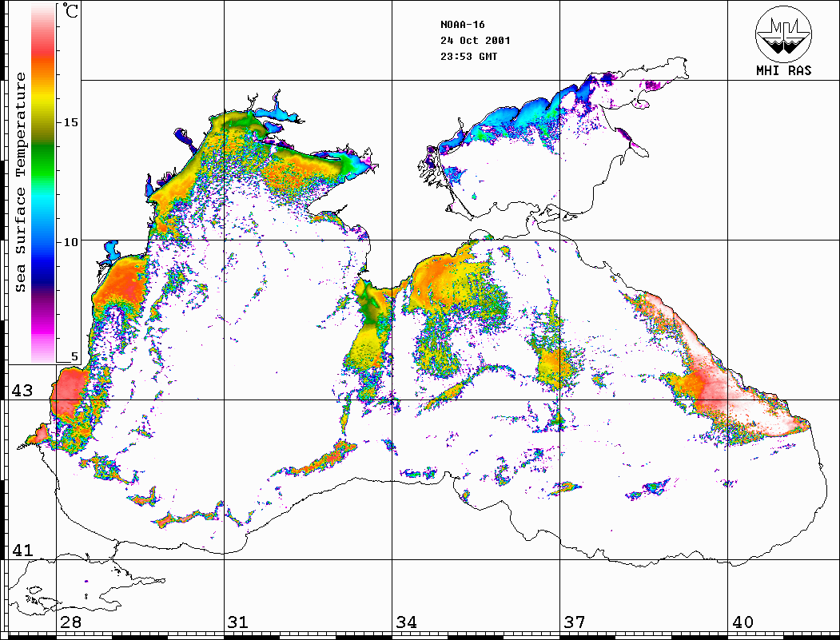This screenshot has width=840, height=640.
Task: Click longitude label '31'
Action: click(x=238, y=622)
